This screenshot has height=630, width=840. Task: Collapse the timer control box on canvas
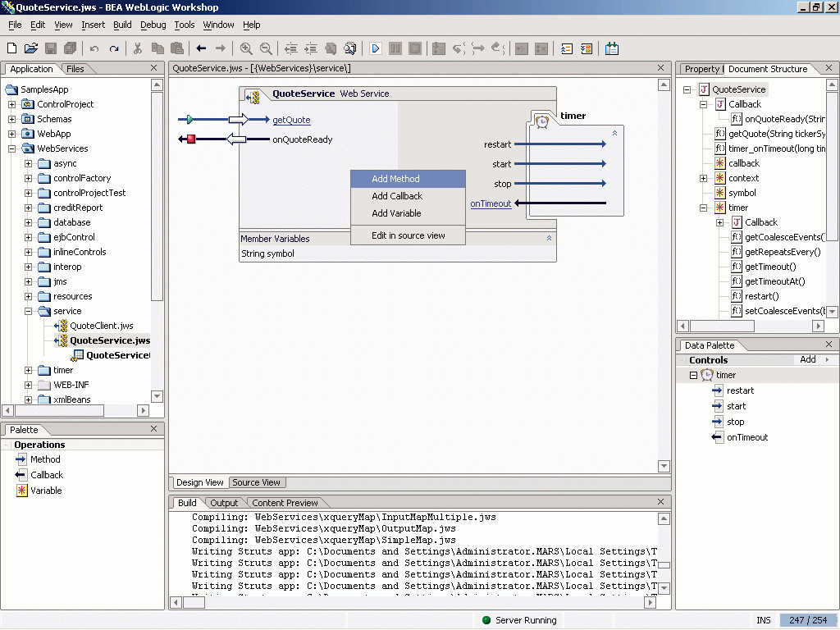[615, 133]
